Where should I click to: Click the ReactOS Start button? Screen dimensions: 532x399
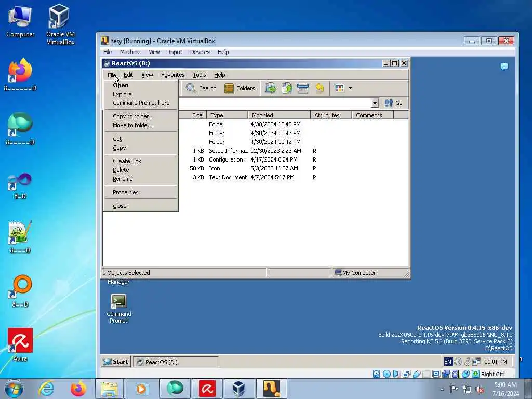pos(116,362)
